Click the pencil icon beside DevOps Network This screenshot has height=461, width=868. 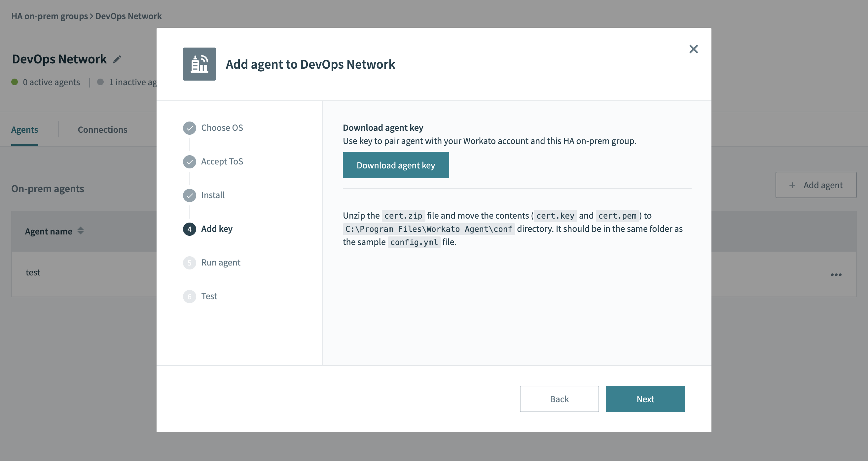pyautogui.click(x=117, y=60)
